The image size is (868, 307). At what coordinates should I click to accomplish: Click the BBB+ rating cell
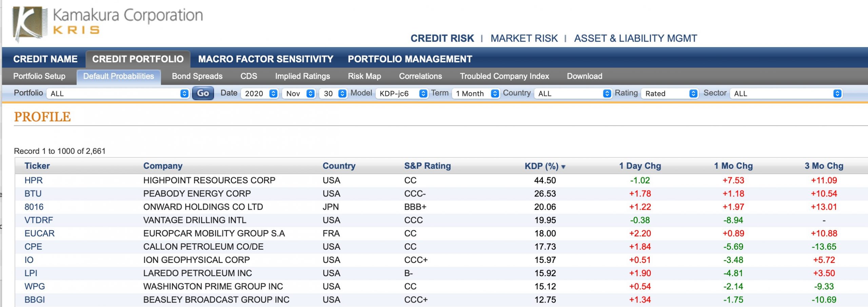(x=415, y=207)
